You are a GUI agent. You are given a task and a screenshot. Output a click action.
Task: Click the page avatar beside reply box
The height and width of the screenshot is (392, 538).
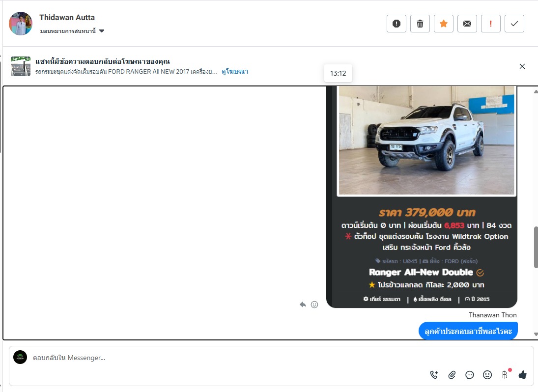[x=20, y=357]
